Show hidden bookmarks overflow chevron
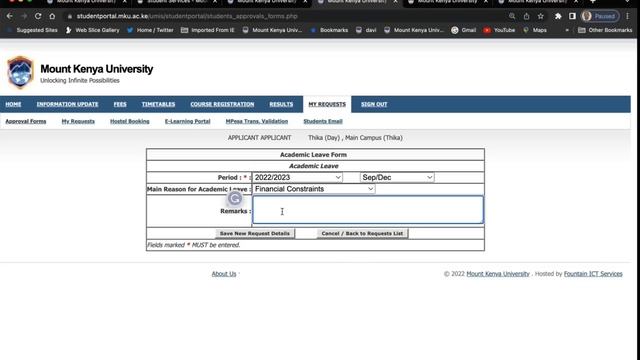 tap(567, 30)
